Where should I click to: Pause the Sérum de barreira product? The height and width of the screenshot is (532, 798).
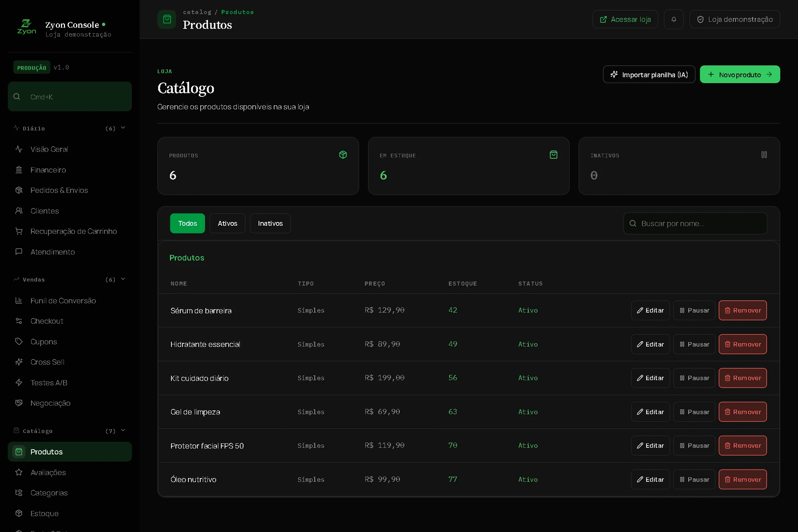pos(694,310)
